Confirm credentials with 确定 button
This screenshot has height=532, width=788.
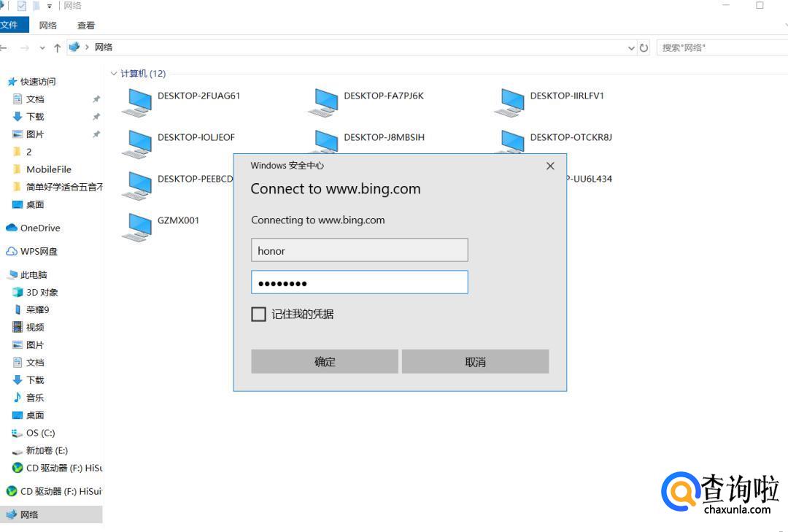point(325,361)
